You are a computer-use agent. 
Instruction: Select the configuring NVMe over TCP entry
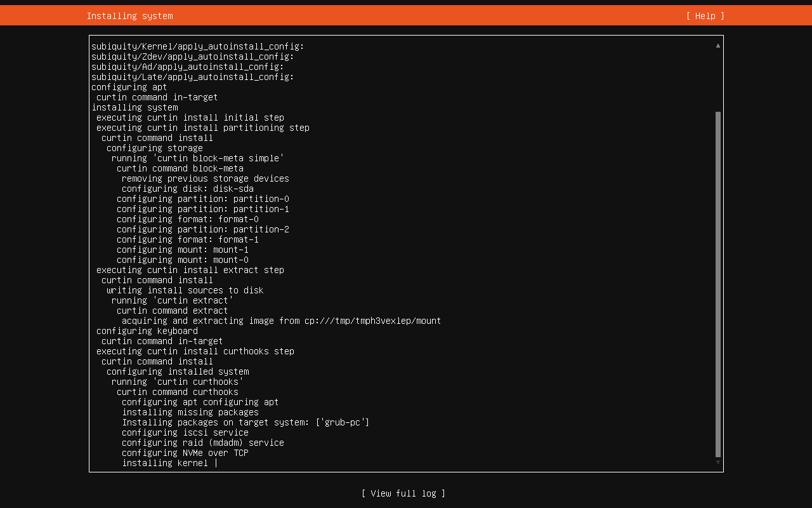[x=185, y=453]
